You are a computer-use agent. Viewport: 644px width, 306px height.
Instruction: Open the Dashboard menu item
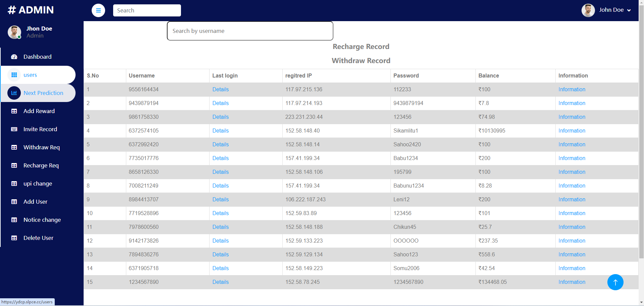pyautogui.click(x=38, y=57)
